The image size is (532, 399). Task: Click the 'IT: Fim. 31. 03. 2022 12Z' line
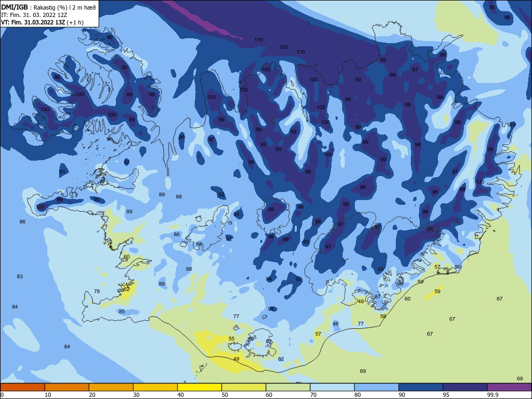[34, 15]
